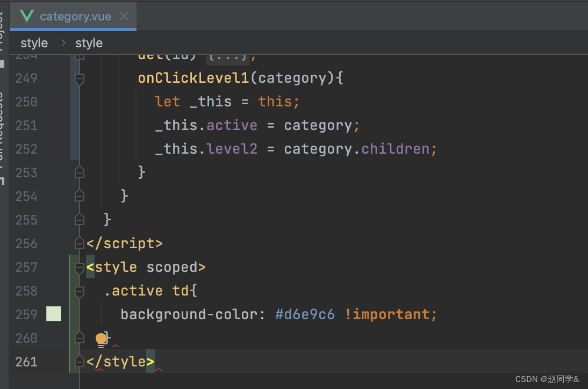Collapse fold end marker at line 254
This screenshot has width=588, height=389.
(x=80, y=196)
